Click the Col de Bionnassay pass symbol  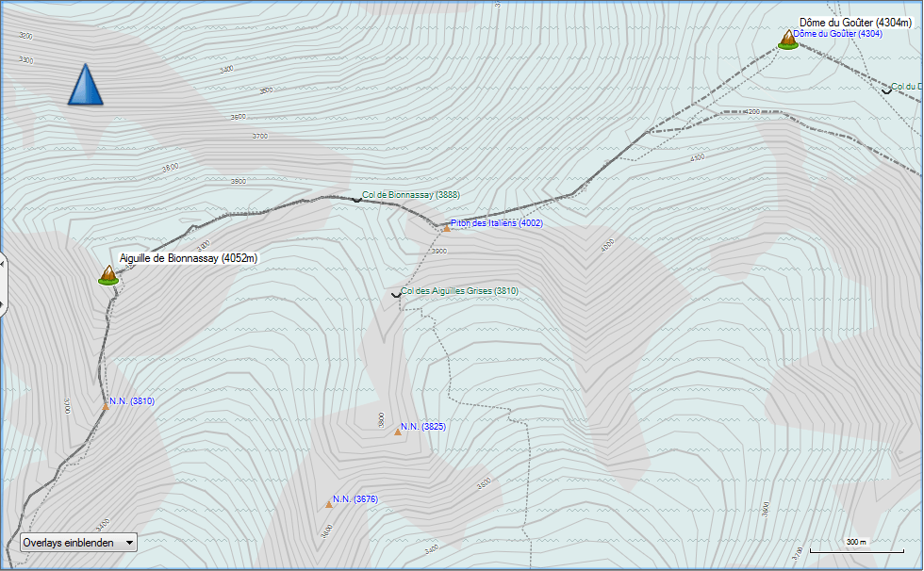click(x=356, y=199)
